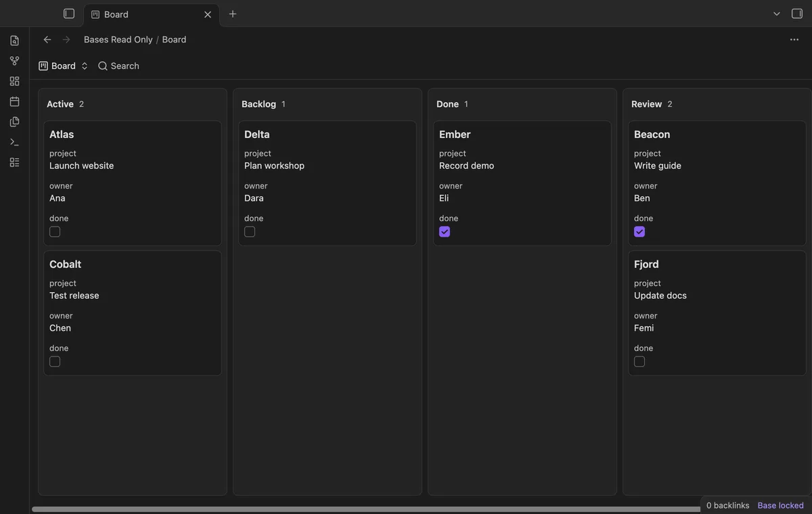Open the Board view selector dropdown
Screen dimensions: 812x514
pyautogui.click(x=64, y=66)
